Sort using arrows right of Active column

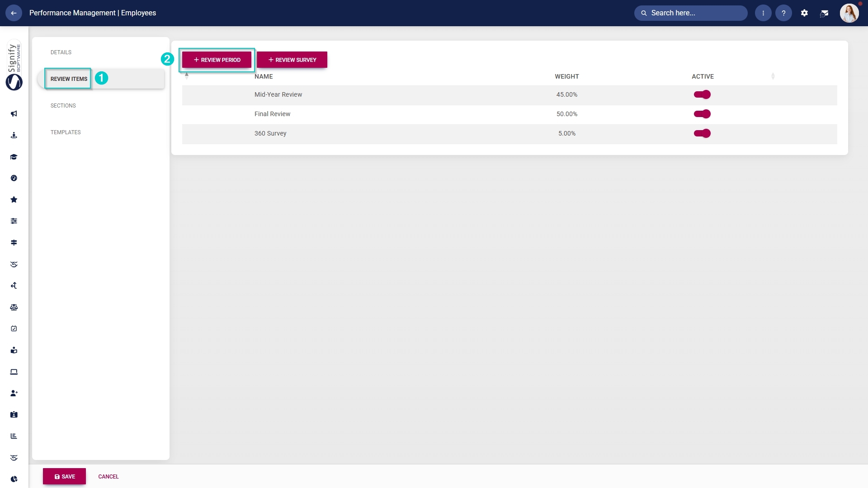(773, 76)
